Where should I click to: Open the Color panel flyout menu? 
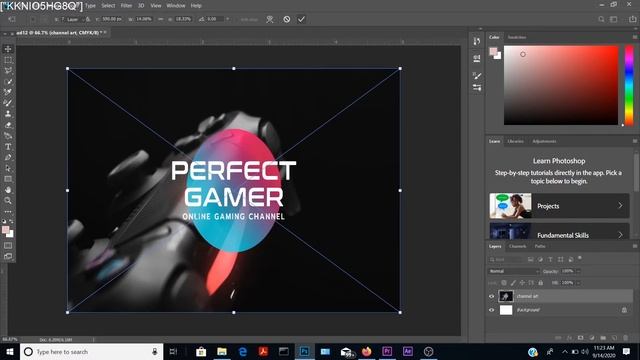click(x=635, y=37)
